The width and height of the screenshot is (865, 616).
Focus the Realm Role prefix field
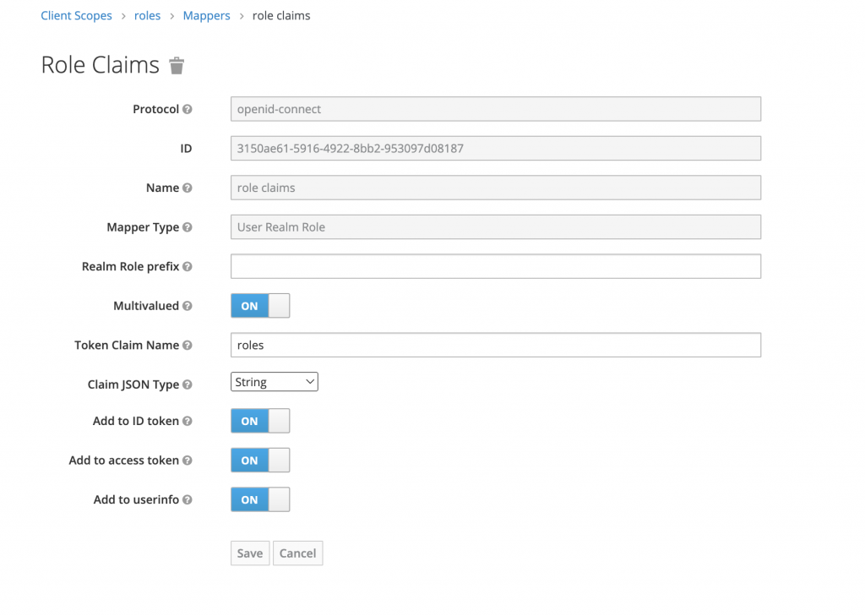pyautogui.click(x=496, y=267)
